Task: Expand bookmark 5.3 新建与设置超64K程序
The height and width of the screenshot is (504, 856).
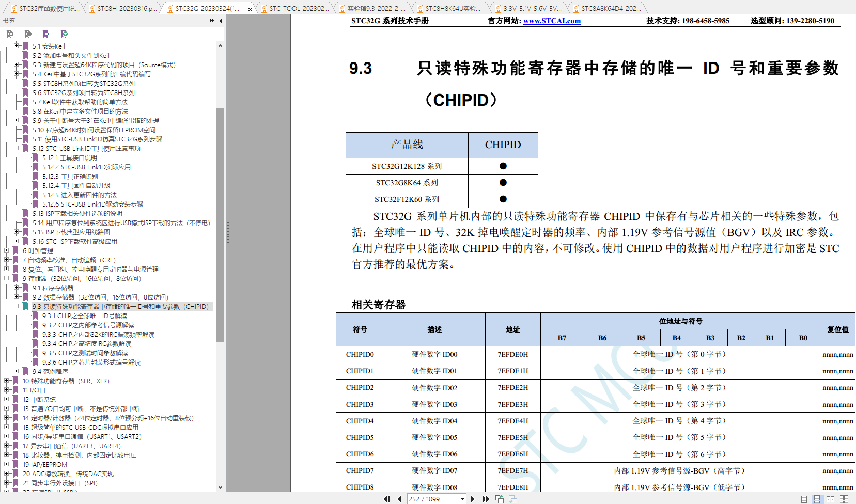Action: [x=16, y=65]
